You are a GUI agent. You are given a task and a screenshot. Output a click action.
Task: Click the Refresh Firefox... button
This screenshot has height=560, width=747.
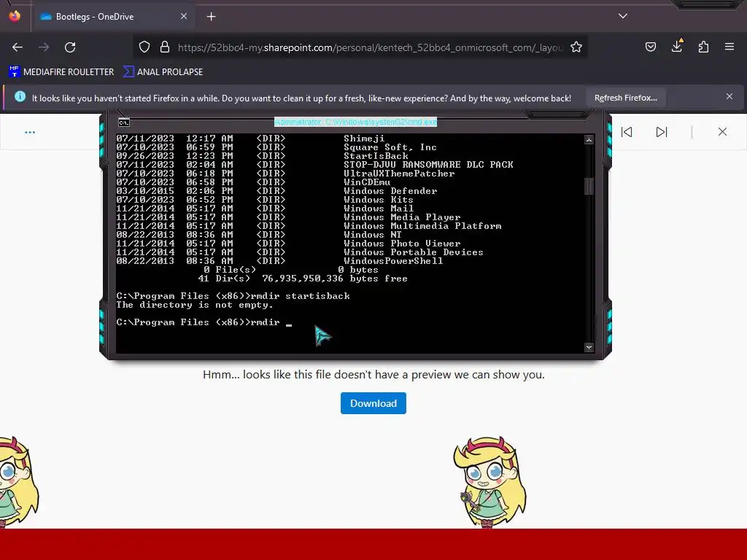pyautogui.click(x=625, y=98)
